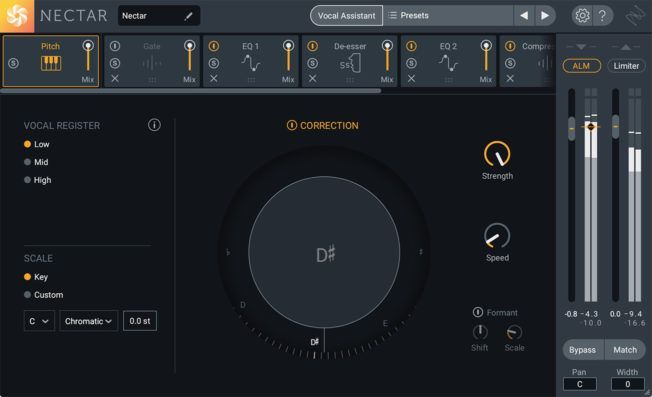
Task: Open settings via the gear icon
Action: coord(582,16)
